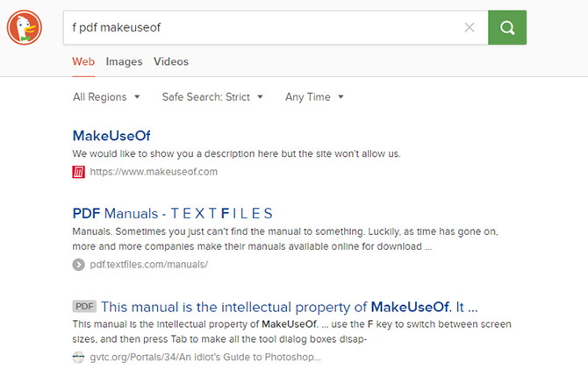The height and width of the screenshot is (384, 588).
Task: Click the 'Manuals. Sometimes you just can't find' snippet
Action: click(285, 239)
